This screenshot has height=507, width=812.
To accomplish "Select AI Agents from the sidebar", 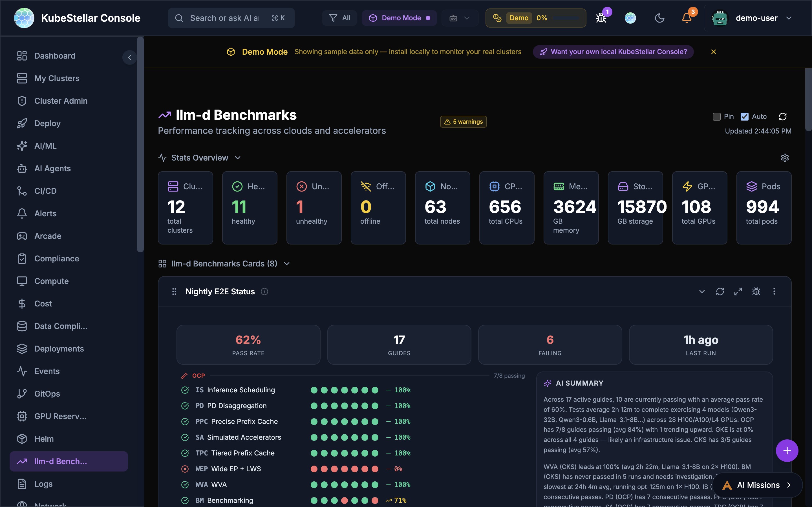I will click(53, 168).
